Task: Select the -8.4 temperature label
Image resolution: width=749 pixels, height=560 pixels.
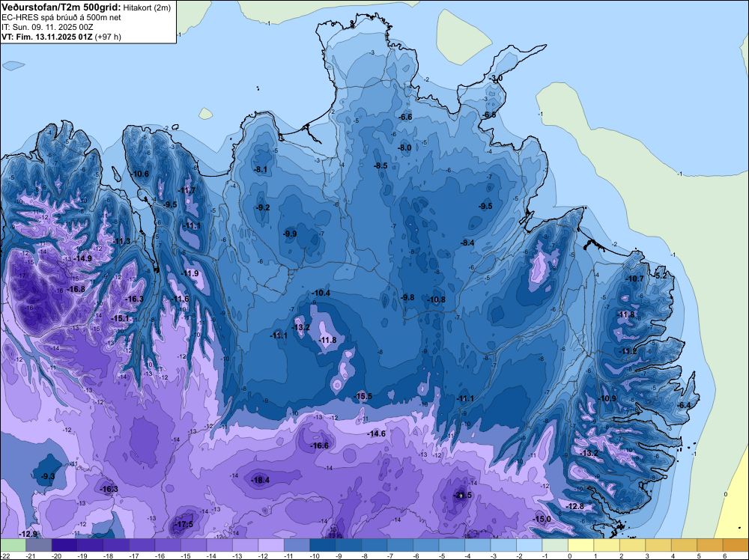Action: coord(467,243)
